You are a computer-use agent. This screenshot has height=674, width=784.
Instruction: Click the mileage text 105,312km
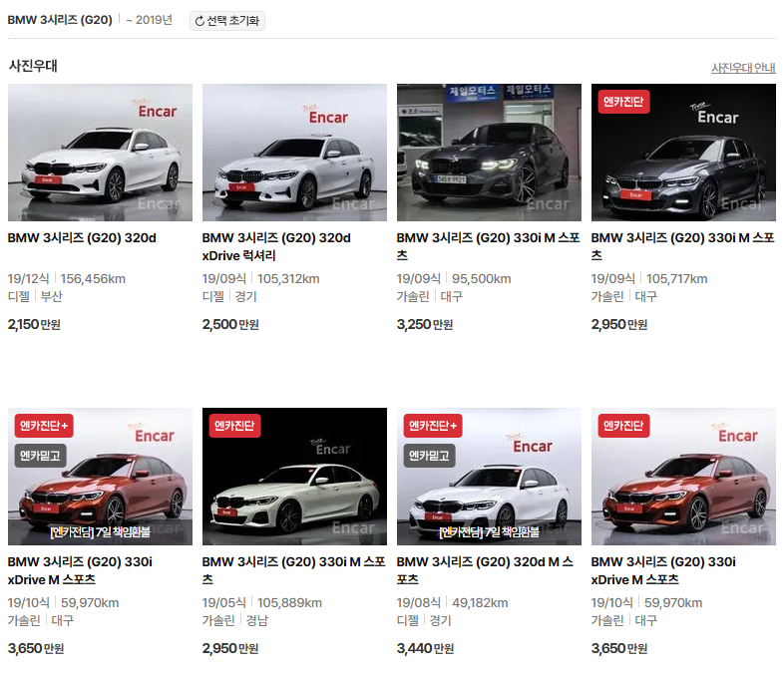288,279
